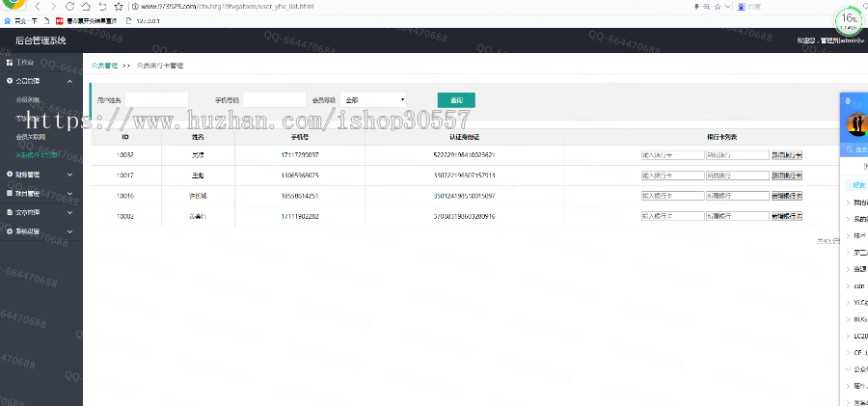Focus 输入银行卡 field in row 10082

(x=672, y=155)
